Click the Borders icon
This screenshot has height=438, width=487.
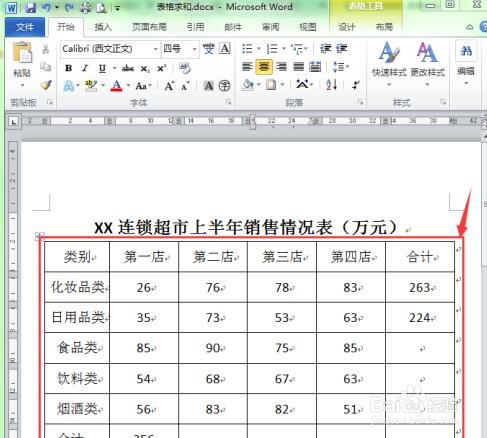pos(271,85)
